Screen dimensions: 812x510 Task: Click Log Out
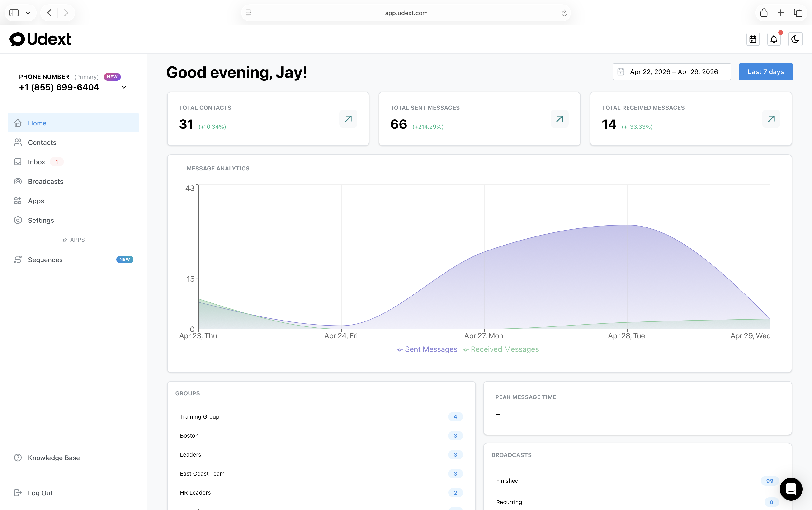(73, 493)
